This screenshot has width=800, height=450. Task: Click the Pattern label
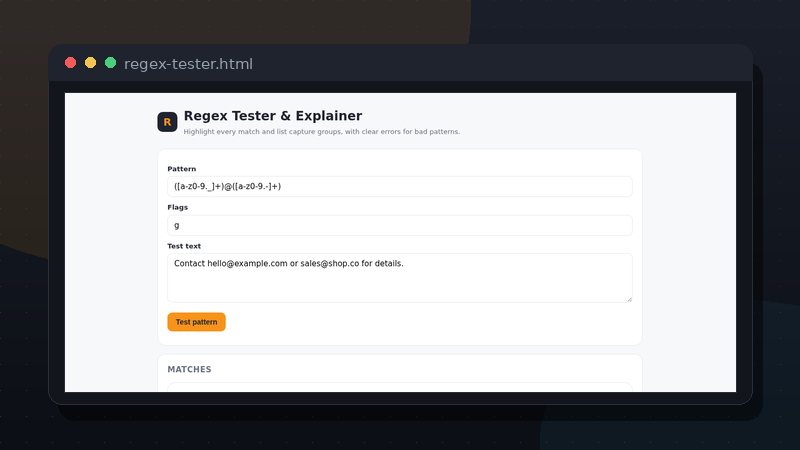pos(182,169)
